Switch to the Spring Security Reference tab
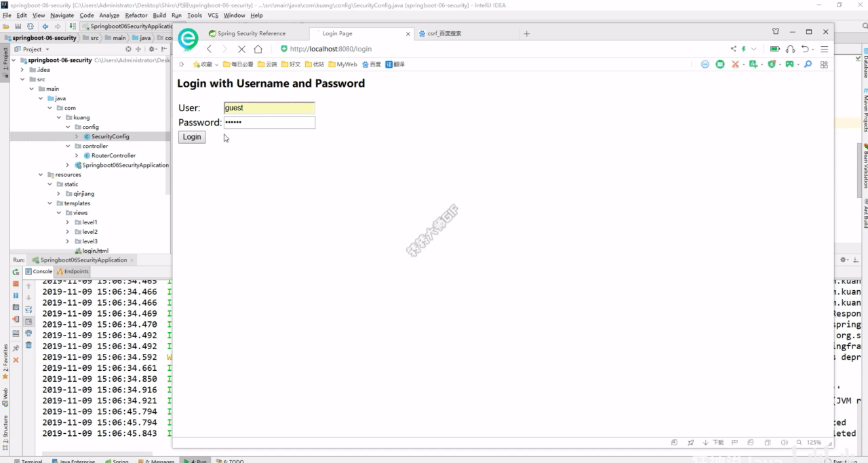 (x=246, y=33)
